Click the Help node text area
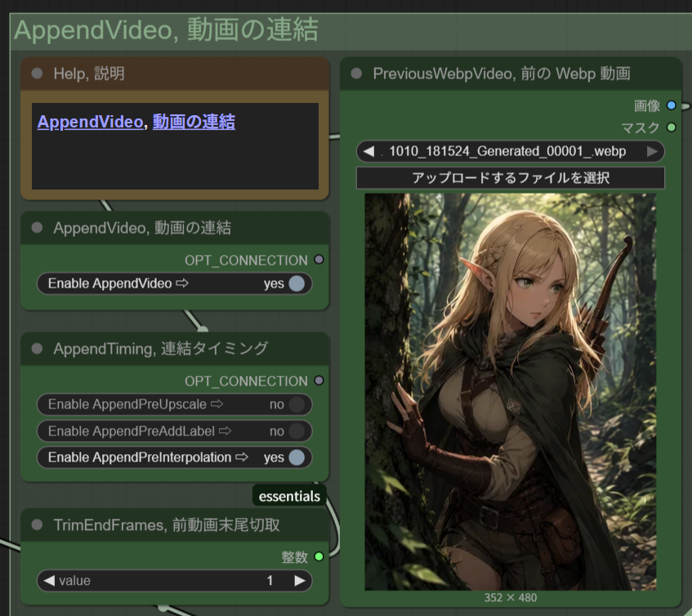 click(175, 146)
